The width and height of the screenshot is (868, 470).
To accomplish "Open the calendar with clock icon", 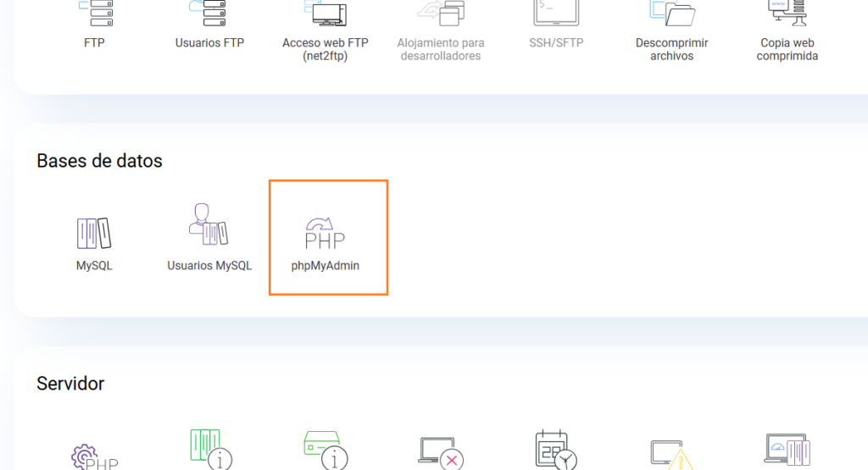I will (x=556, y=450).
